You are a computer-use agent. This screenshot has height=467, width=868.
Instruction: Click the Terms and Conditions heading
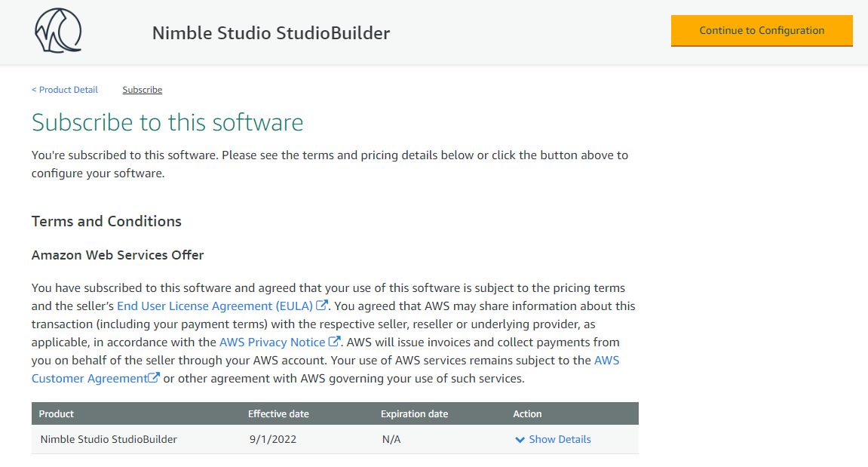click(106, 221)
